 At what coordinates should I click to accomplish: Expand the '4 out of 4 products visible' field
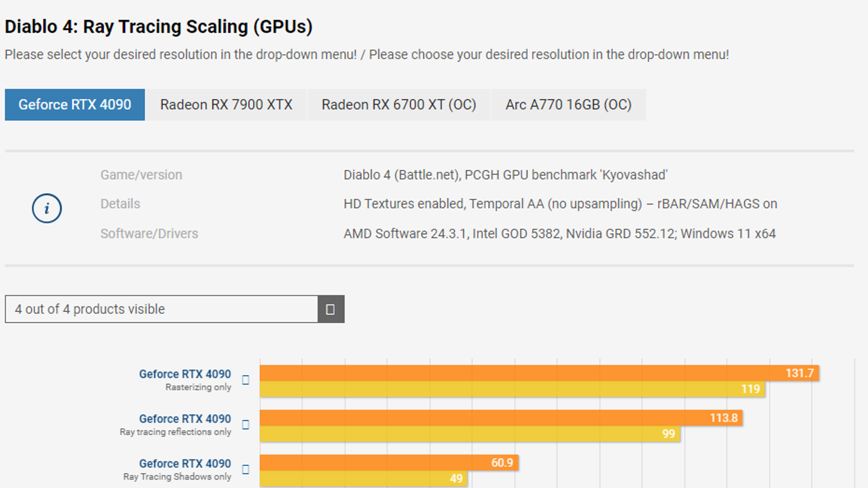pyautogui.click(x=161, y=309)
